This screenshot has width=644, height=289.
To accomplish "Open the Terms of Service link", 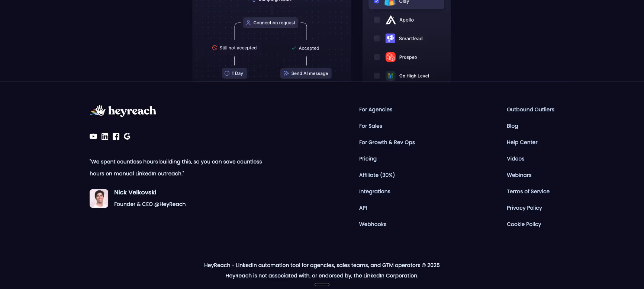I will (528, 191).
